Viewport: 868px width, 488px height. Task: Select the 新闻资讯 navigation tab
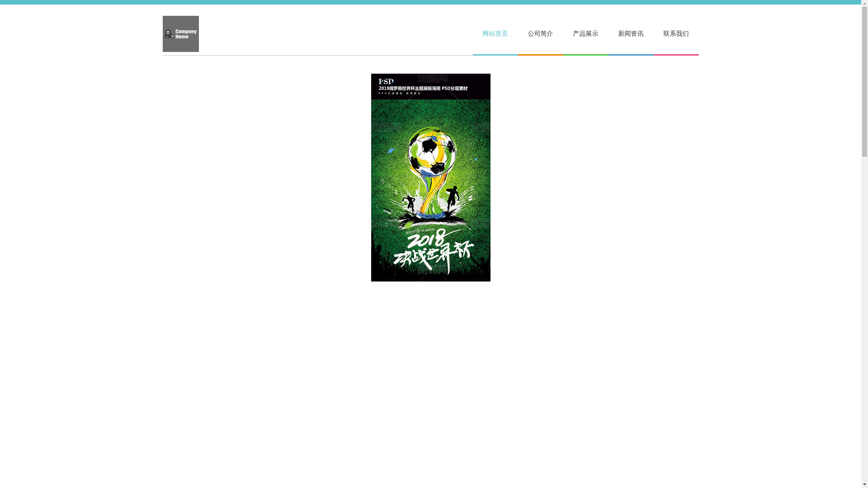tap(631, 34)
